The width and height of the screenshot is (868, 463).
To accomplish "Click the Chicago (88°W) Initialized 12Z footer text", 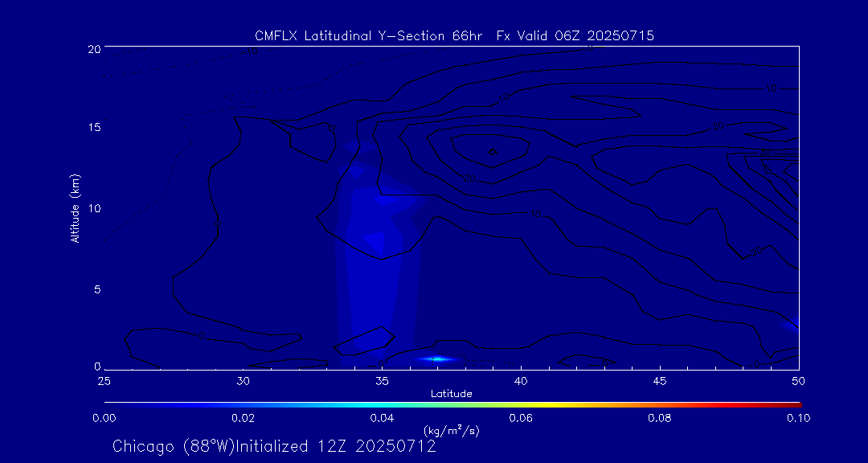I will pyautogui.click(x=274, y=446).
